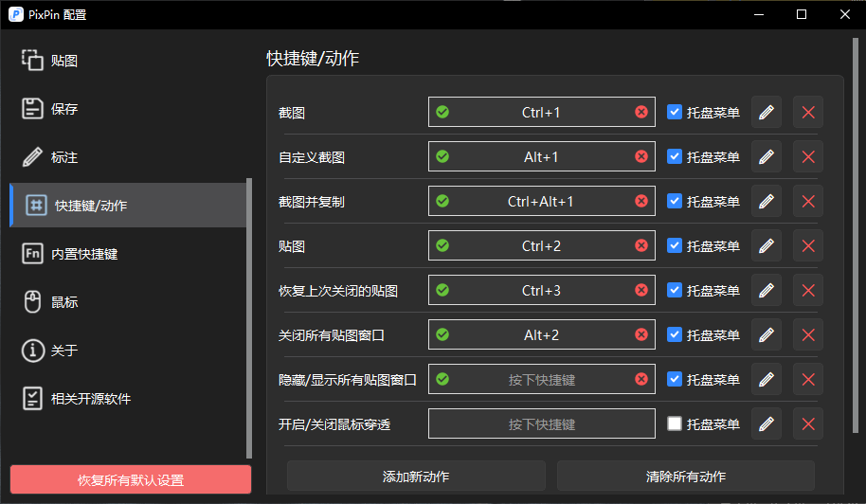Click the 添加新动作 button
Screen dimensions: 866x504
point(416,476)
